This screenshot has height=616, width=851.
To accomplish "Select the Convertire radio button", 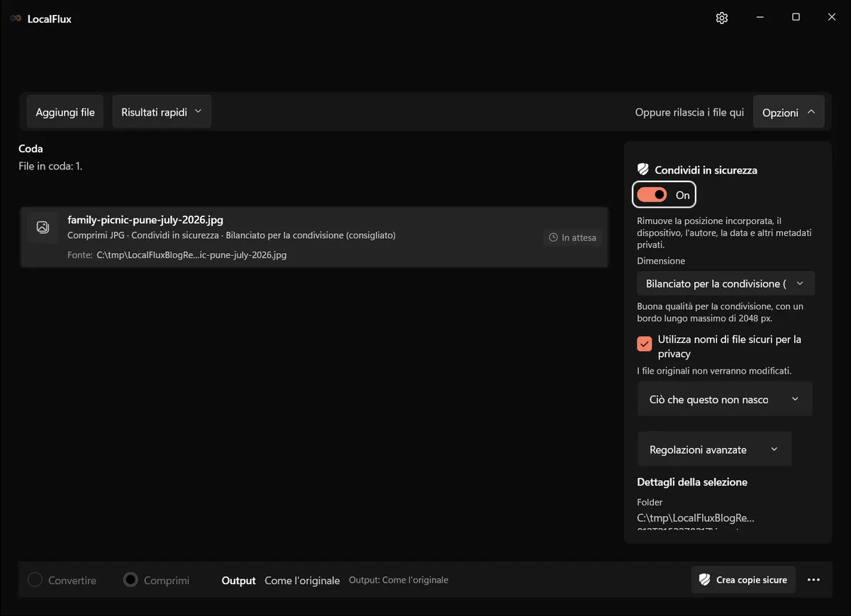I will click(x=35, y=580).
